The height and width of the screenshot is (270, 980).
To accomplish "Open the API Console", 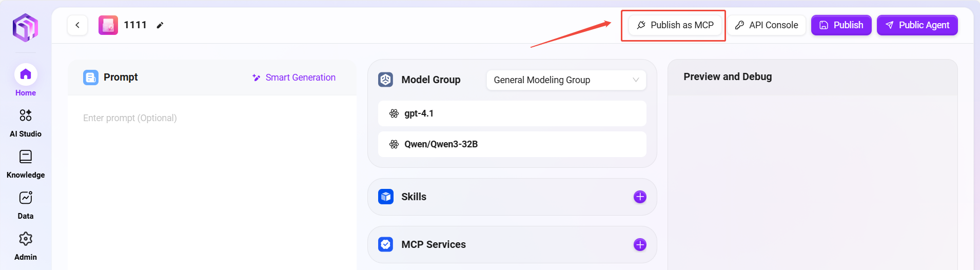I will (767, 25).
